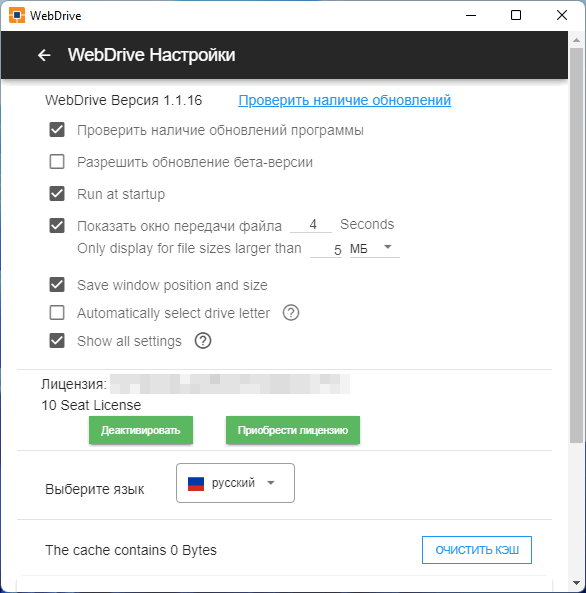
Task: Click the Проверить наличие обновлений link
Action: [344, 100]
